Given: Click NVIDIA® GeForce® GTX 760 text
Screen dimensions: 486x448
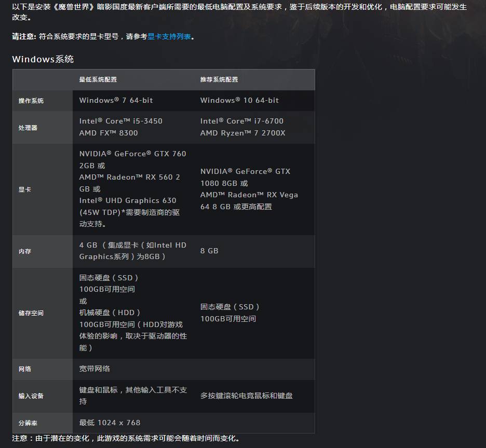Looking at the screenshot, I should 132,154.
